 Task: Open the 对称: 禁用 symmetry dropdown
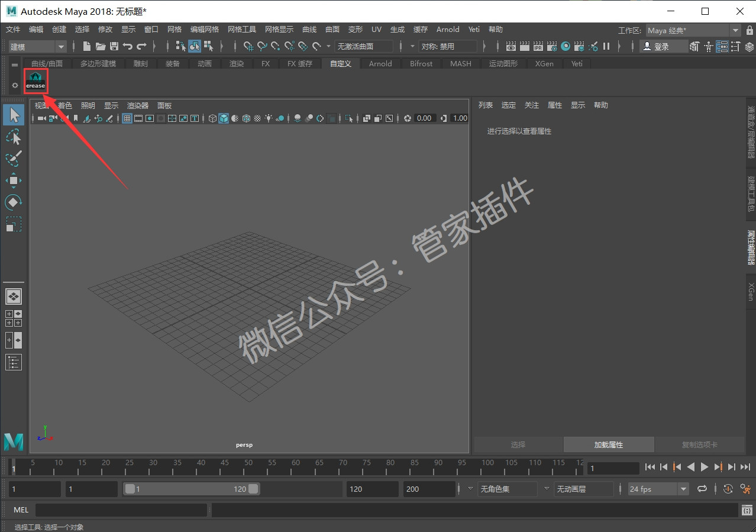(x=448, y=46)
